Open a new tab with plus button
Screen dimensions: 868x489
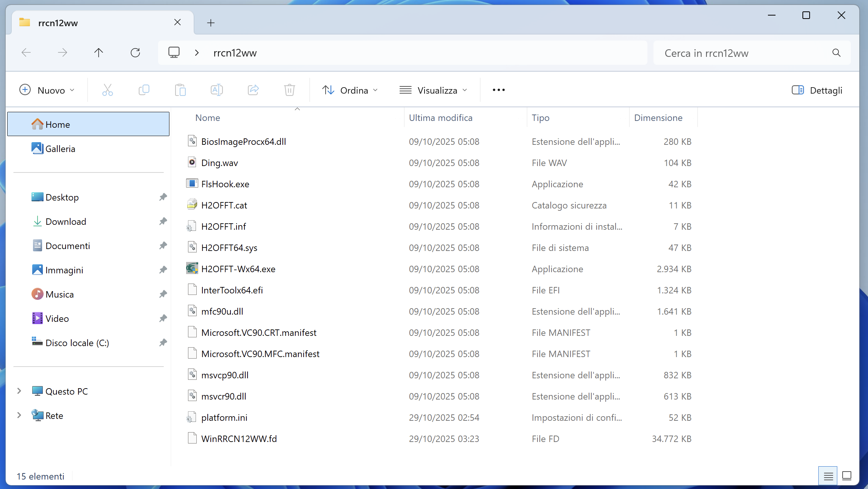[211, 23]
